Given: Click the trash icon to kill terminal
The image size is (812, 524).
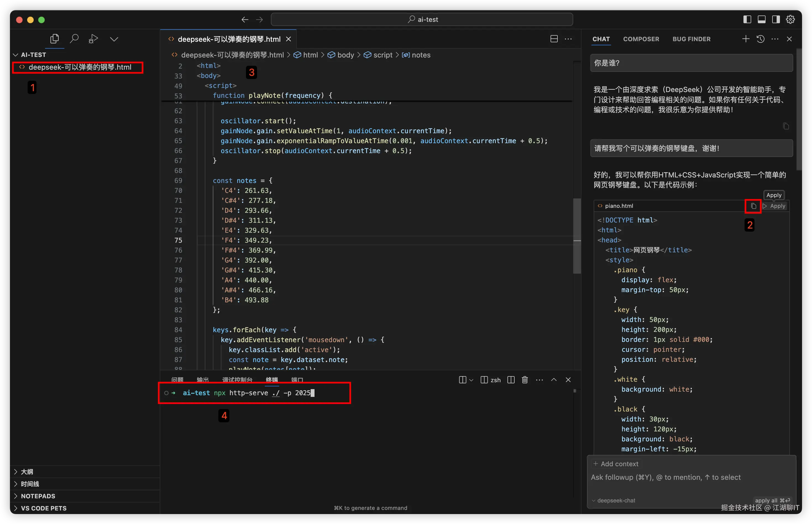Looking at the screenshot, I should point(525,380).
